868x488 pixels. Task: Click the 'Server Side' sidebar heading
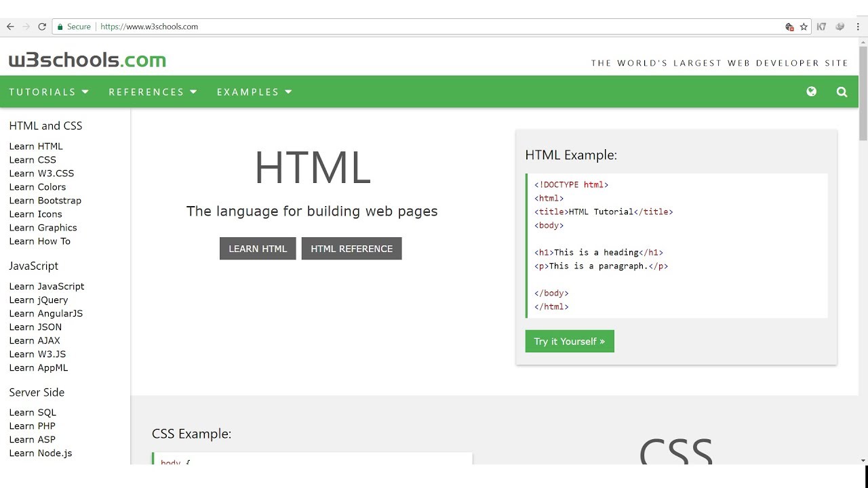(x=37, y=392)
